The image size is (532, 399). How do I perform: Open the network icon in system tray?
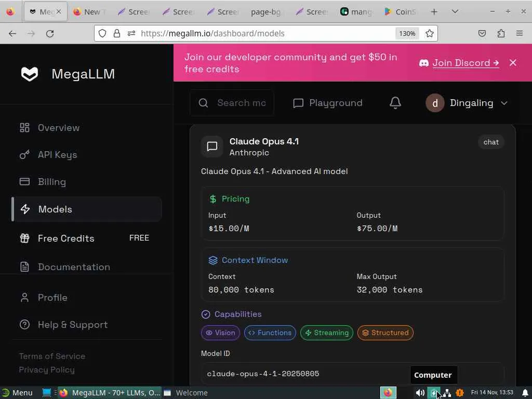[x=447, y=393]
